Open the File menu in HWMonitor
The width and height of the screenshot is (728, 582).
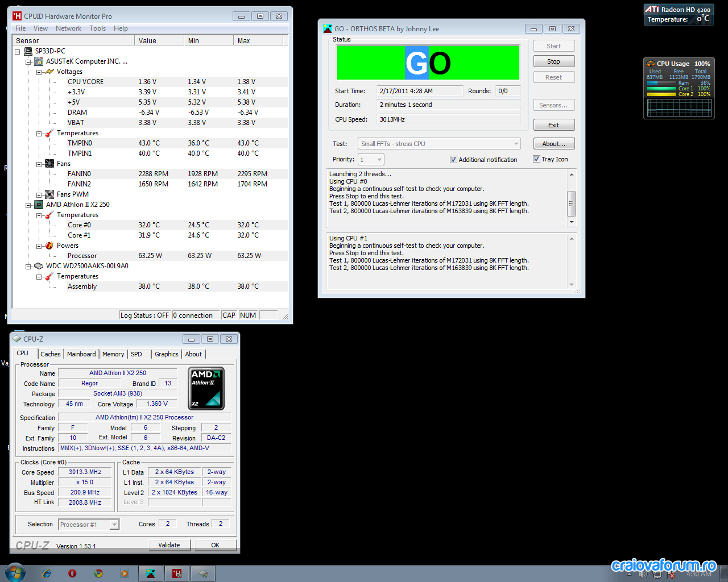20,28
